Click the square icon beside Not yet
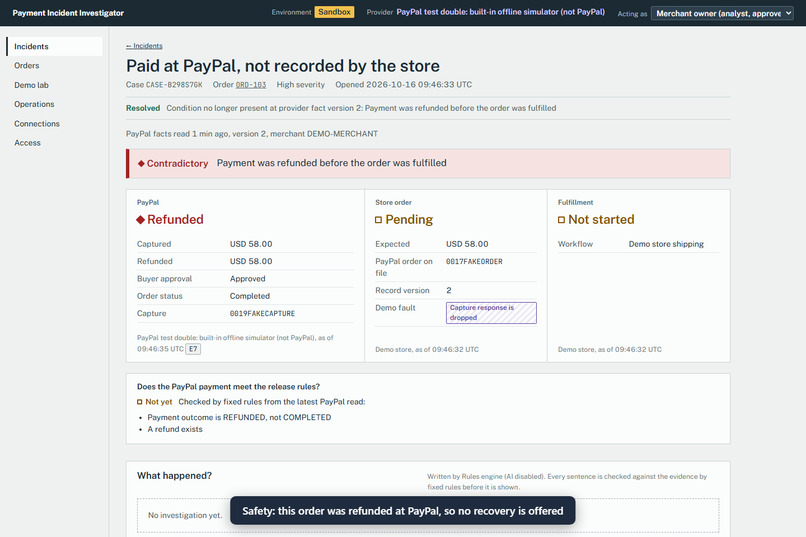The width and height of the screenshot is (806, 537). click(x=139, y=402)
